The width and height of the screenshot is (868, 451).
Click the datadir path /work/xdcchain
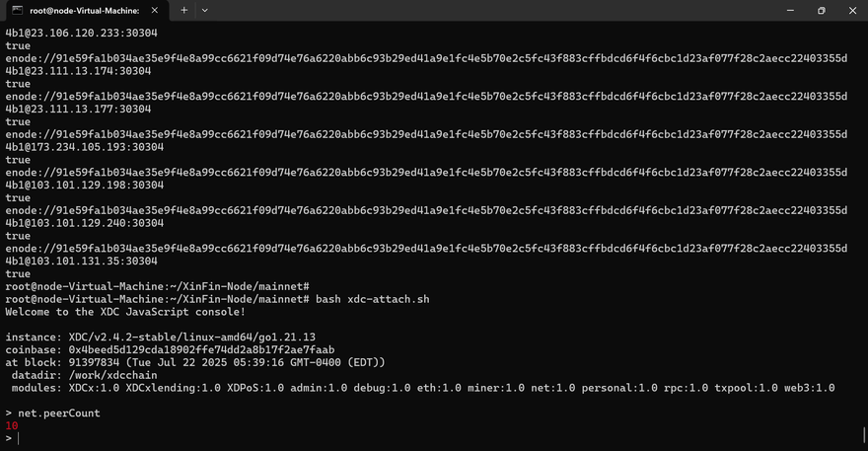click(x=112, y=375)
